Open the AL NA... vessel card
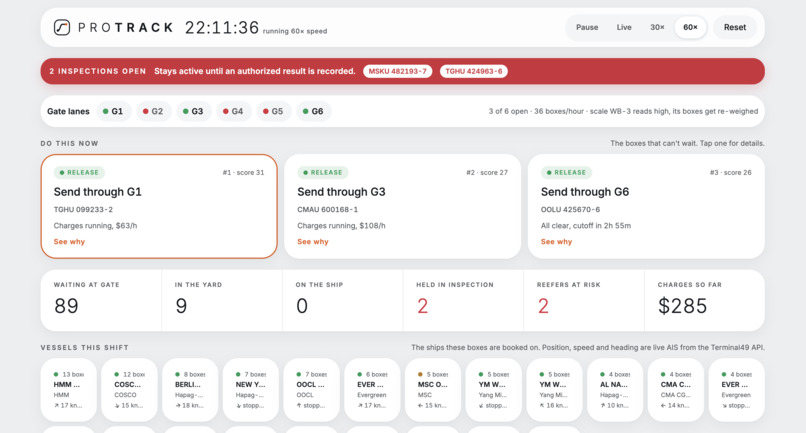 coord(615,390)
